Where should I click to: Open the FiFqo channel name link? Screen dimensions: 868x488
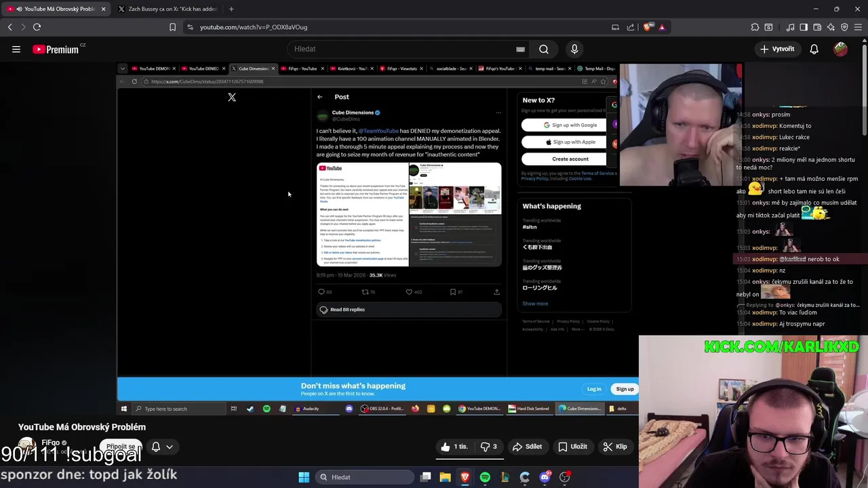51,443
